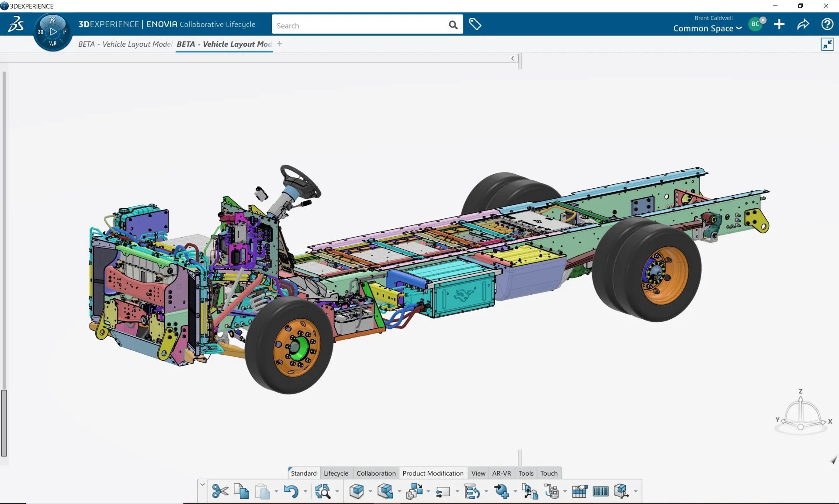Click the BC user avatar
Viewport: 839px width, 504px height.
coord(756,24)
